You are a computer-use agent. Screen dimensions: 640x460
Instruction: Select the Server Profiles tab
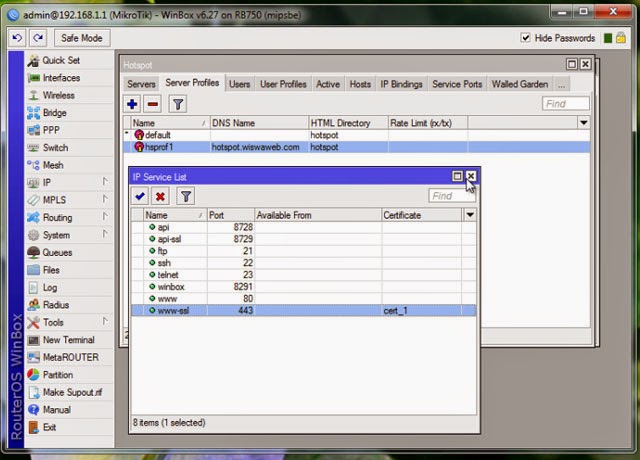point(192,83)
